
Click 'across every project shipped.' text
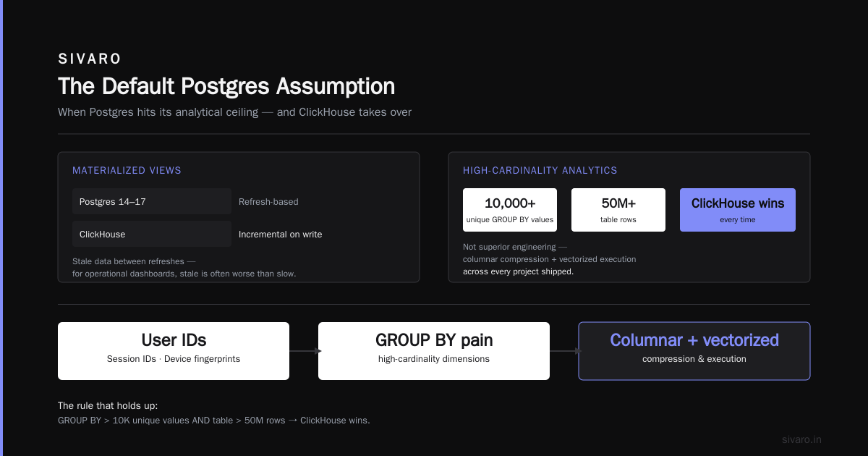point(518,271)
